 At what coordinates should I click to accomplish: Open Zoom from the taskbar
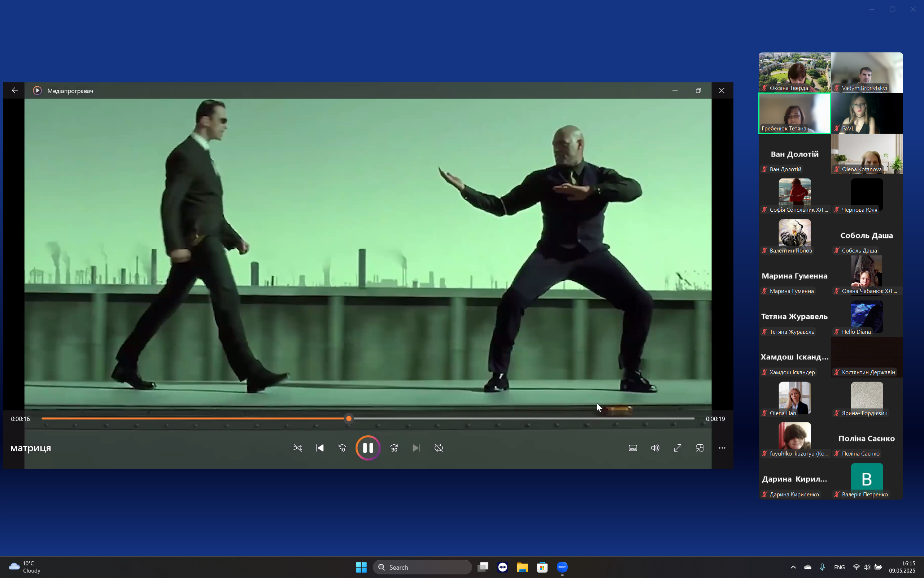click(562, 567)
